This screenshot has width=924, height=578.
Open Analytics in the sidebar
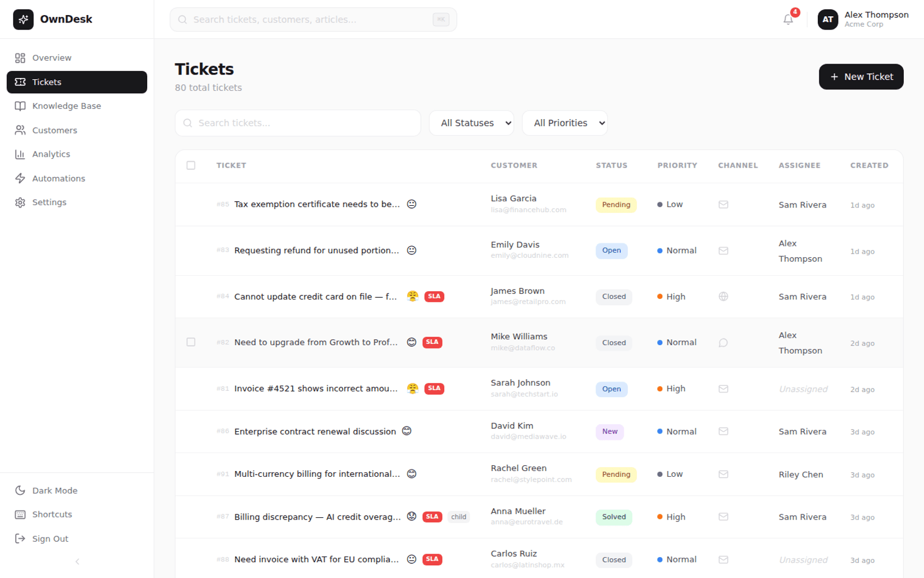[77, 154]
